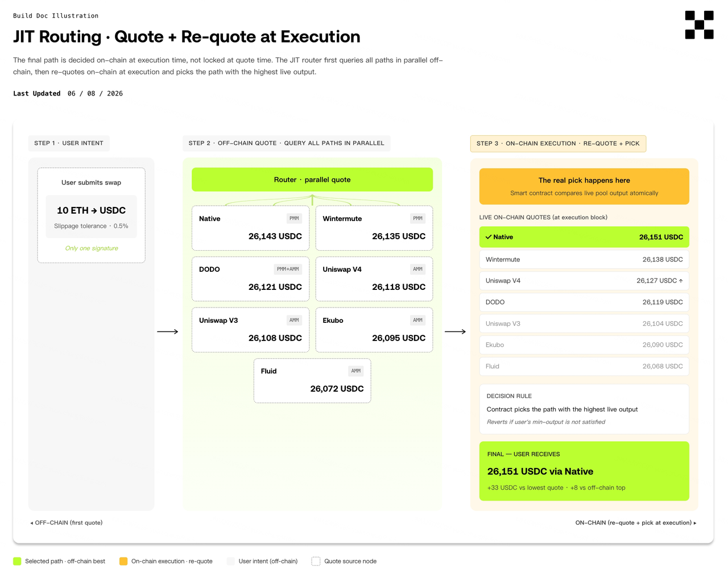The image size is (728, 569).
Task: Click the PMM+AMM tag on the DODO card
Action: [x=288, y=269]
